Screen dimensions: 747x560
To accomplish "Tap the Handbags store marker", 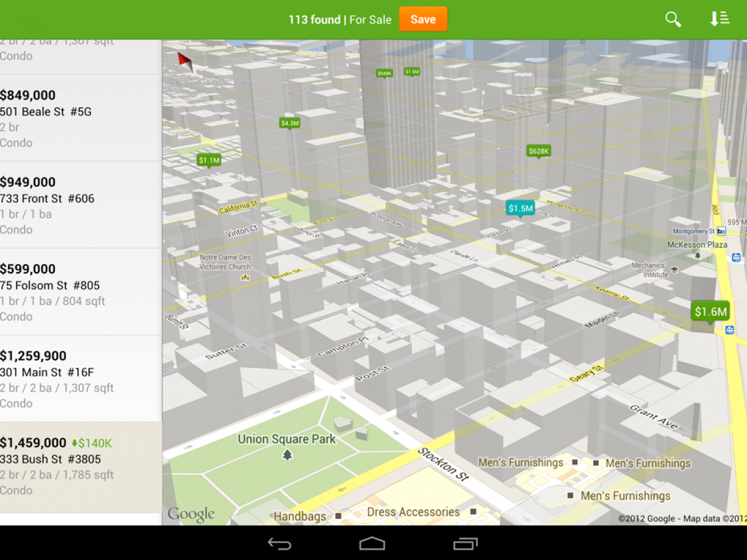I will [338, 516].
